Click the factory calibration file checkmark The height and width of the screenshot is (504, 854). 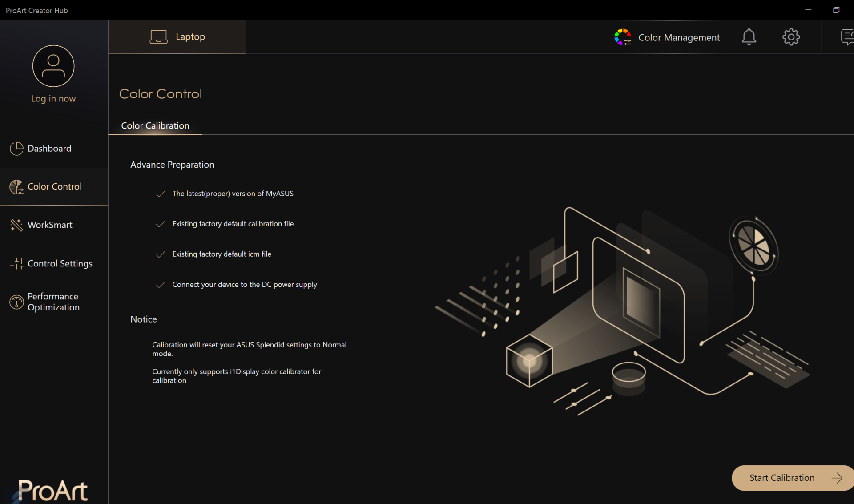(161, 224)
